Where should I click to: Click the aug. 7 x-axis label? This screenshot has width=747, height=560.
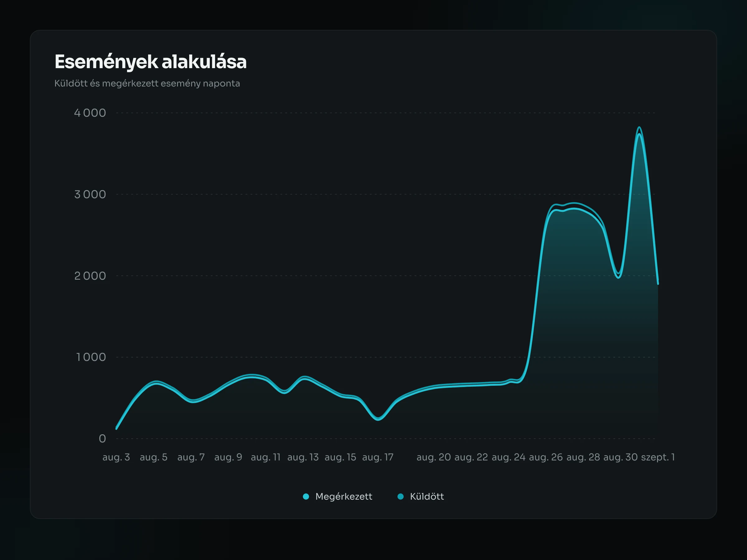click(x=191, y=457)
